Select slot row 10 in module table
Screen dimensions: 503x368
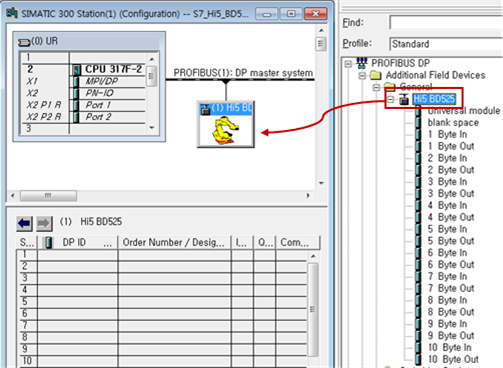(x=162, y=361)
